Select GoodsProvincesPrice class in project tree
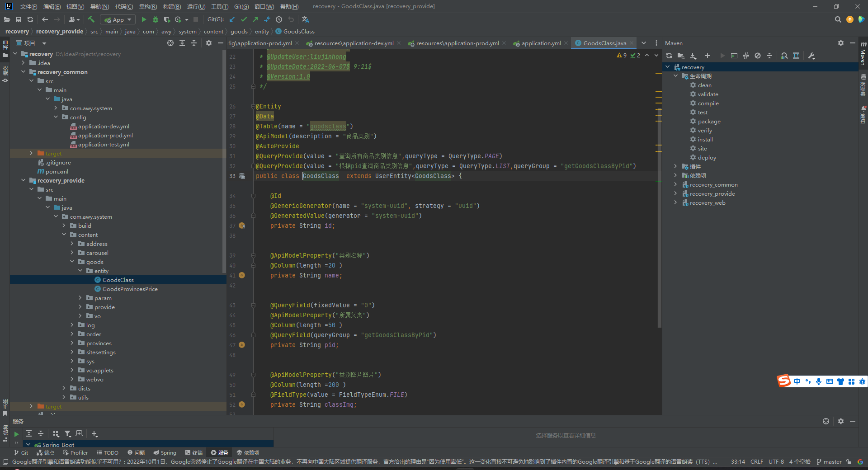 coord(130,289)
